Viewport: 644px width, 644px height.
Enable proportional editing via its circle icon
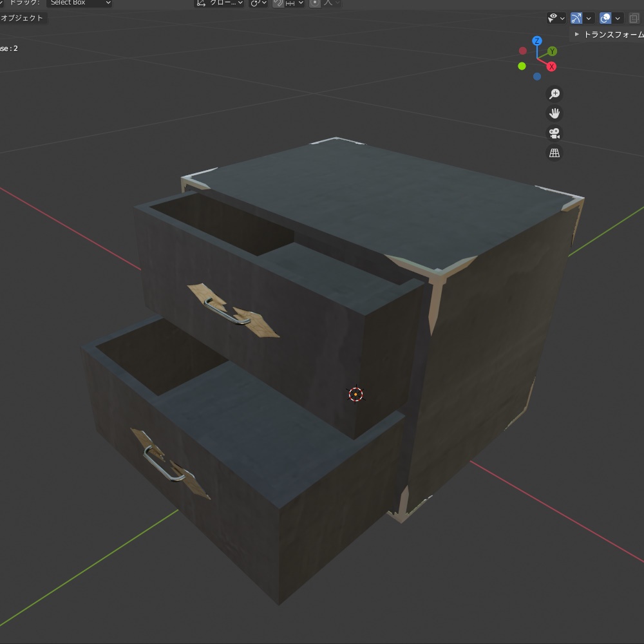[x=315, y=3]
